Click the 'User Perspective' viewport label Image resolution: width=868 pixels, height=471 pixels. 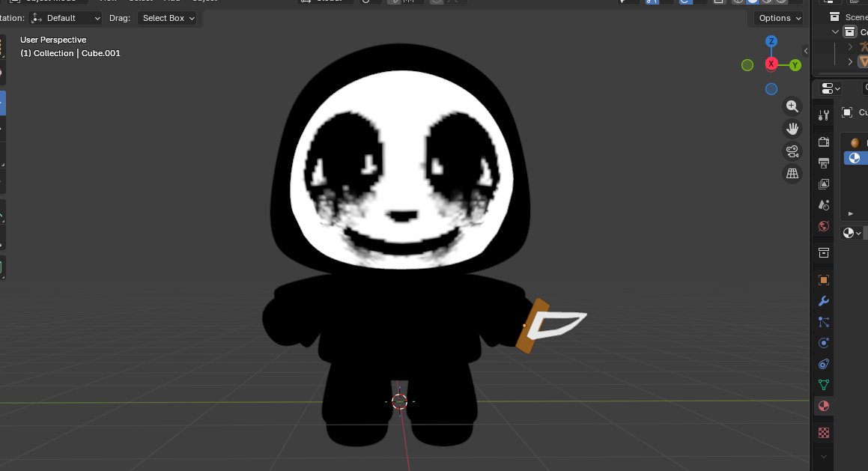pyautogui.click(x=53, y=40)
